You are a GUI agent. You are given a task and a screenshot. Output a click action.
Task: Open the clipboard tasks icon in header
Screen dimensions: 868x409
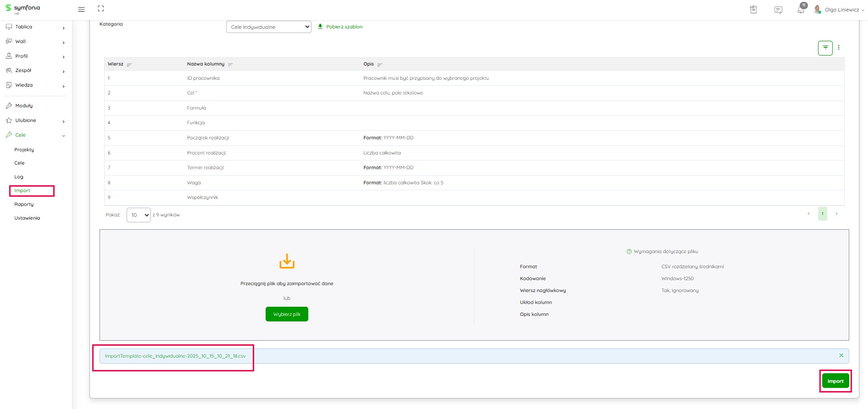click(x=753, y=10)
